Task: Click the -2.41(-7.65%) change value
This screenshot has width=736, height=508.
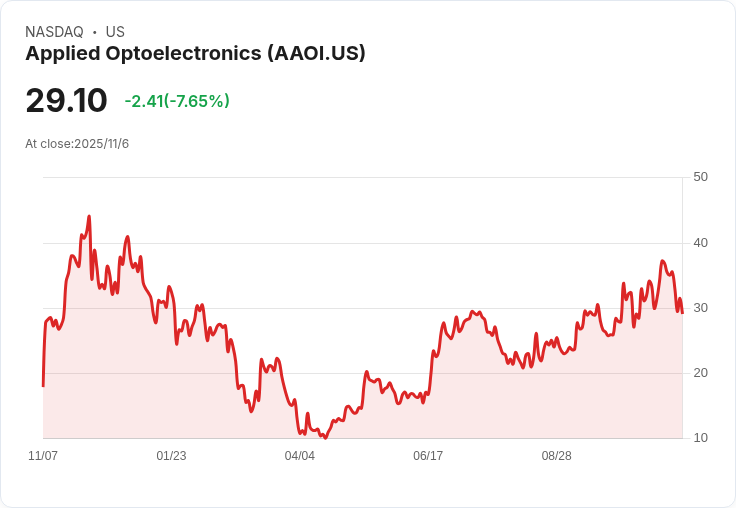Action: [177, 101]
